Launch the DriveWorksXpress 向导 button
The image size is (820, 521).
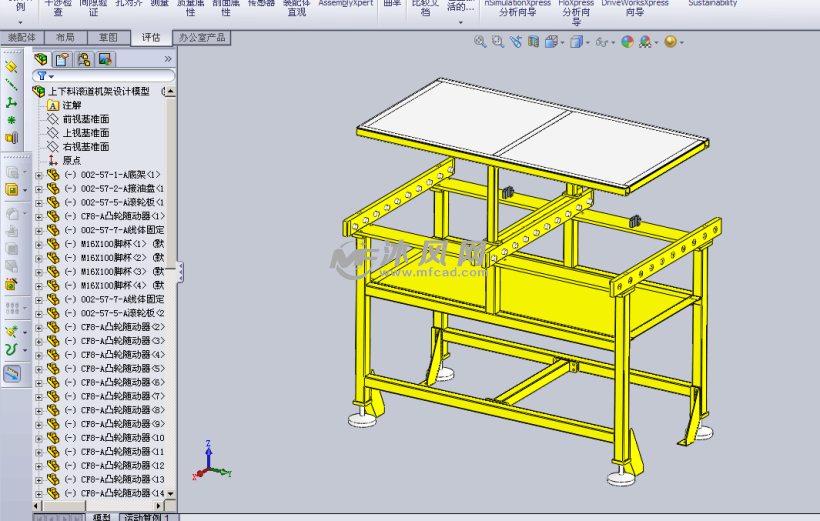(x=635, y=8)
